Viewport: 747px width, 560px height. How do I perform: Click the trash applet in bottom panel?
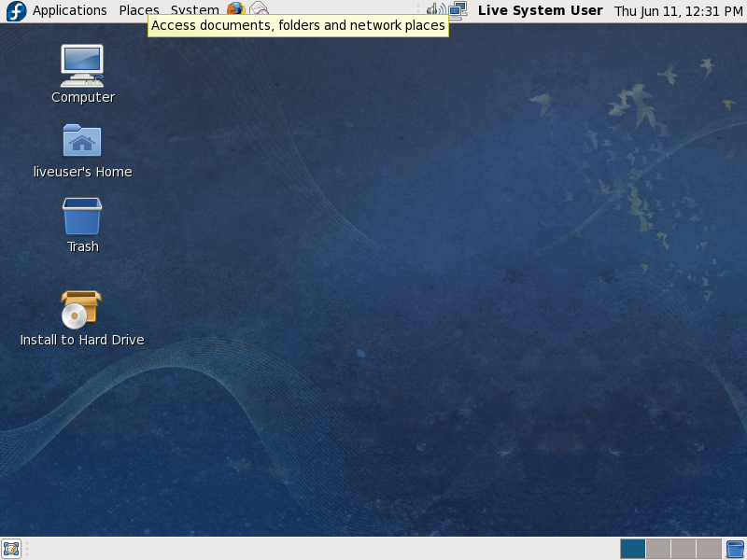(x=736, y=549)
